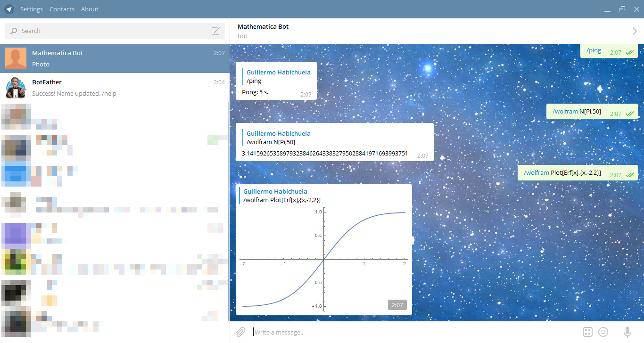
Task: Click the 2:07 timestamp on the plot image
Action: [397, 305]
